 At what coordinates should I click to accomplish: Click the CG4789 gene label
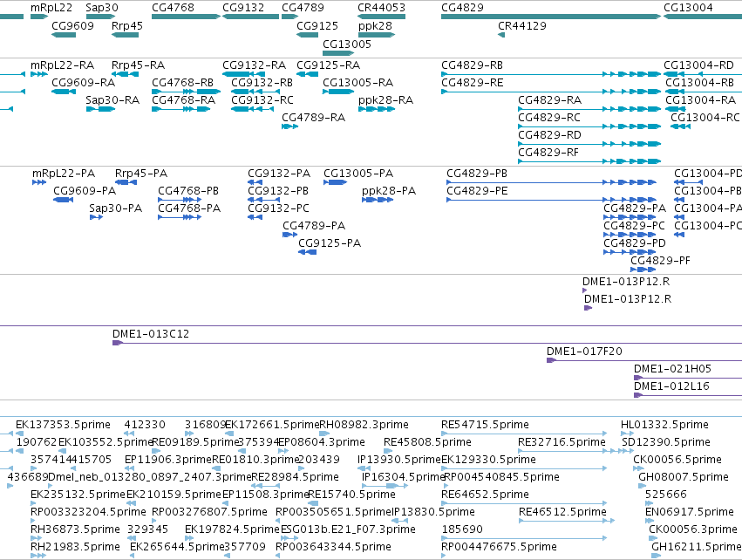click(303, 8)
